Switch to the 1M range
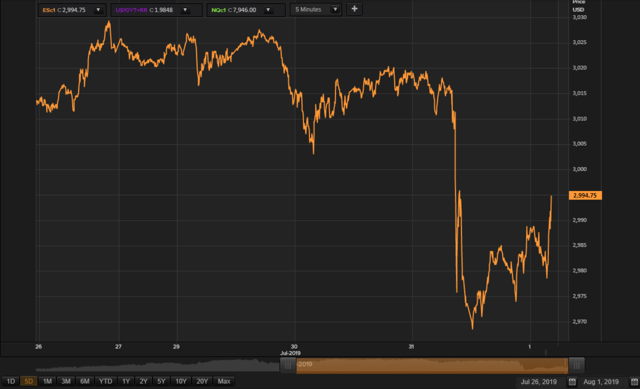Image resolution: width=640 pixels, height=389 pixels. tap(47, 381)
